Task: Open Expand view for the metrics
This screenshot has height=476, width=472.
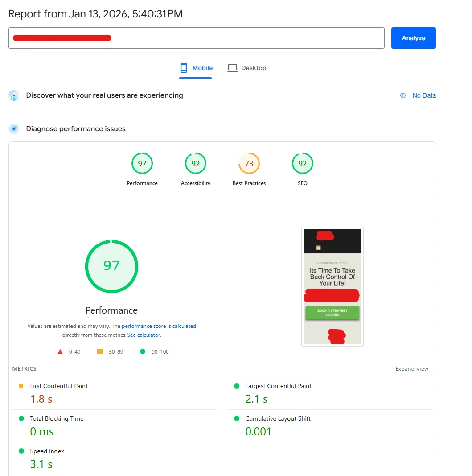Action: coord(411,369)
